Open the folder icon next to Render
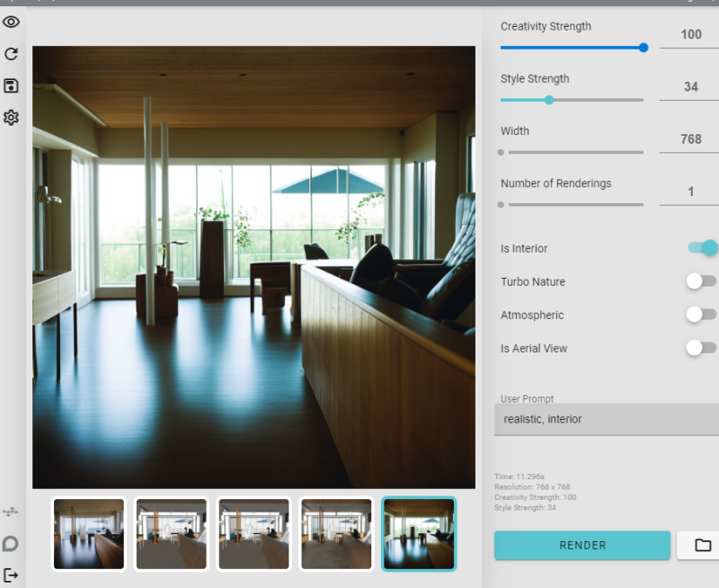 (x=703, y=545)
